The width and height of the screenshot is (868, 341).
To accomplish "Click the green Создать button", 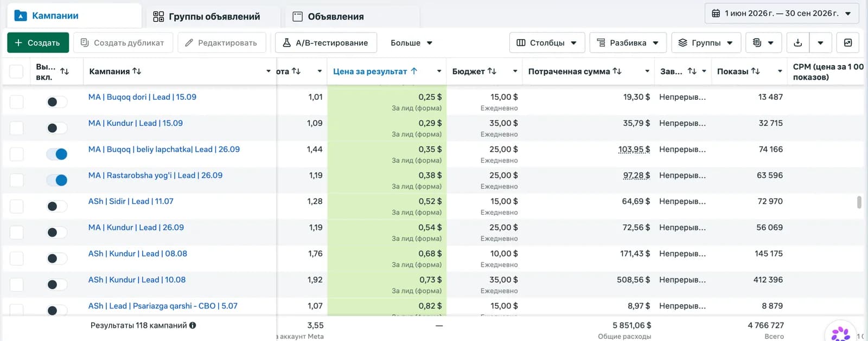I will tap(38, 43).
